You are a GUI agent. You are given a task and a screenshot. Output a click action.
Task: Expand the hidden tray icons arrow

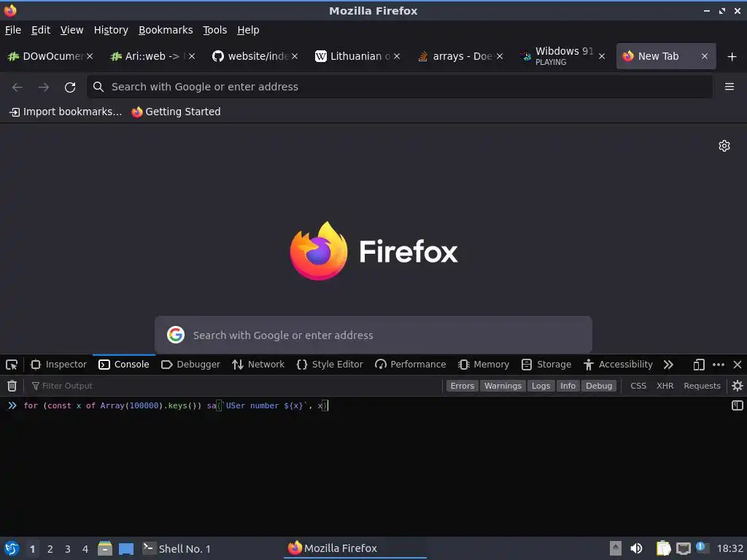tap(616, 548)
